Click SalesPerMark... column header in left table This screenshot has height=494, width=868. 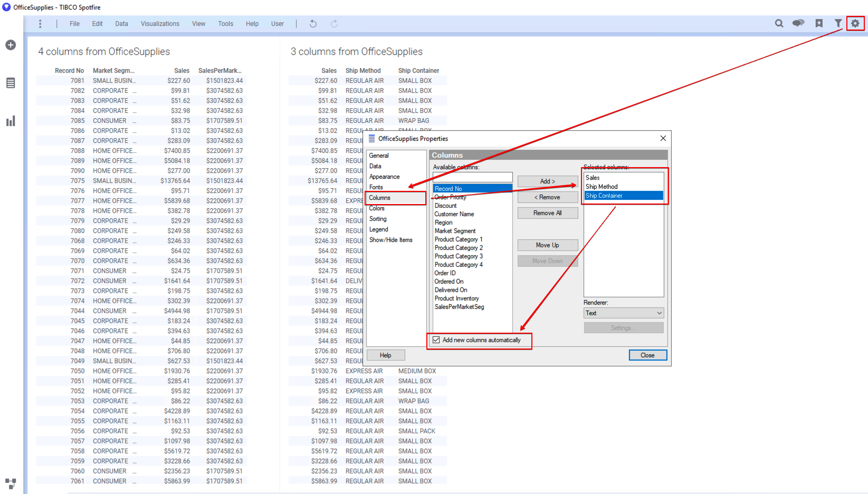point(220,71)
